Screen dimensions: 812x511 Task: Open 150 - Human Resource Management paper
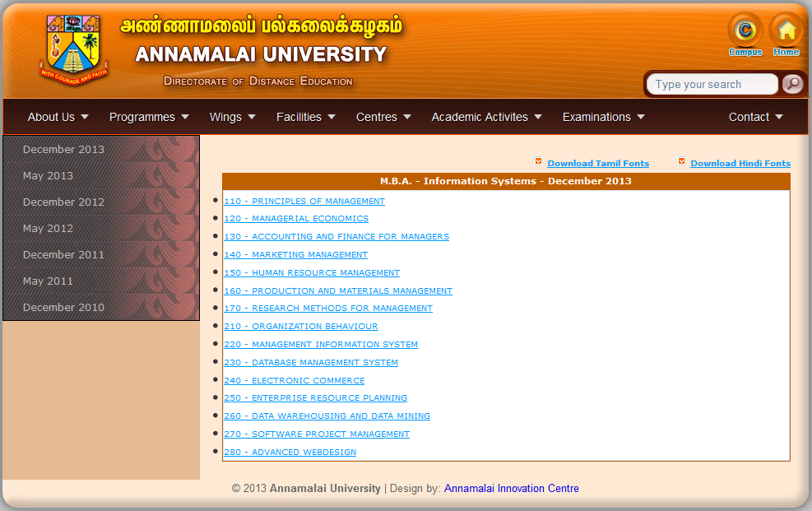[x=312, y=273]
